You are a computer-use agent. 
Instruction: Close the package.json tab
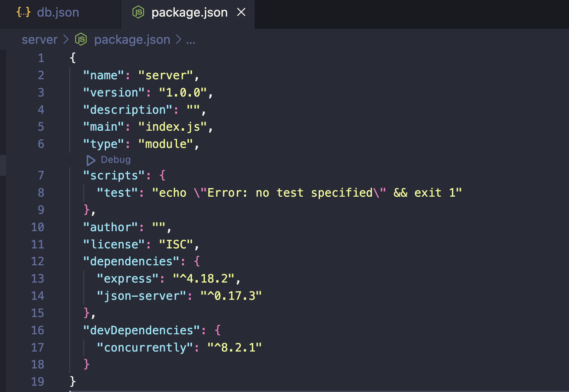pos(241,13)
